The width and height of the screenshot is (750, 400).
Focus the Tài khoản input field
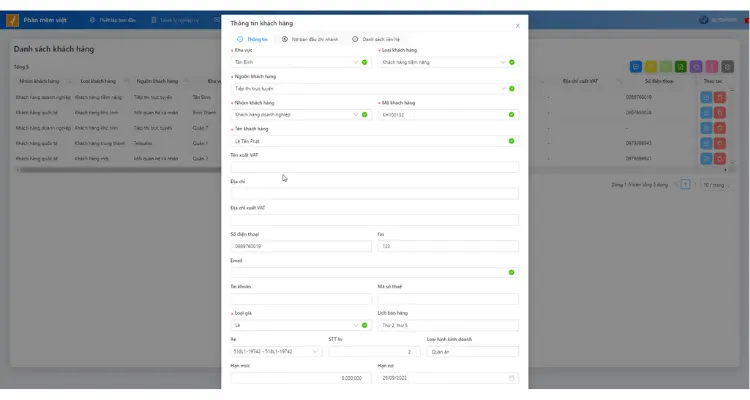click(301, 299)
